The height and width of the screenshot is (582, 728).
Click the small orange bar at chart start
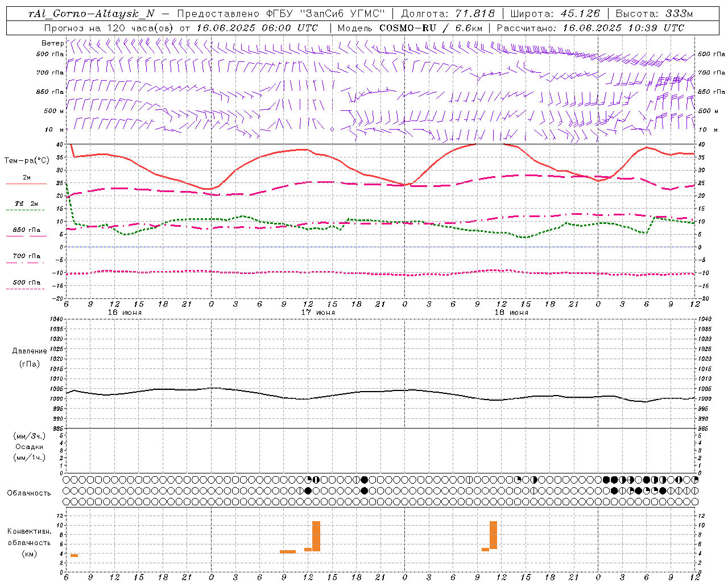coord(74,555)
